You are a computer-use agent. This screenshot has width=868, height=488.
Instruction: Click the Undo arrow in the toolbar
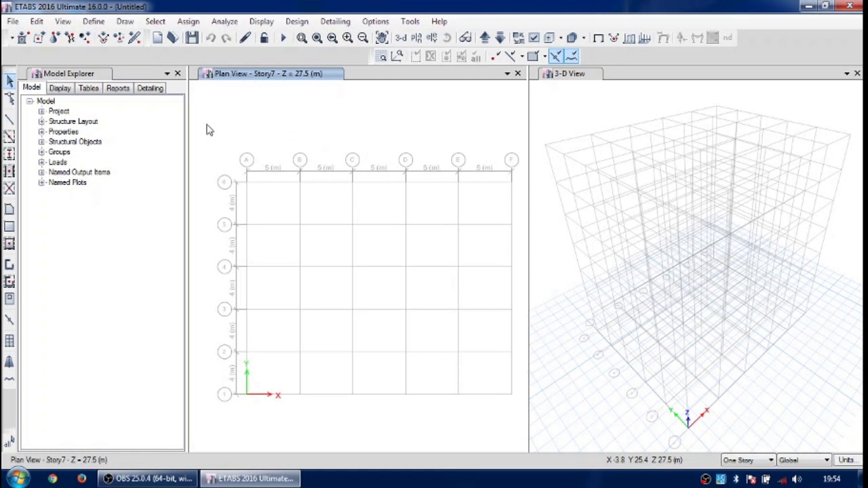click(211, 38)
